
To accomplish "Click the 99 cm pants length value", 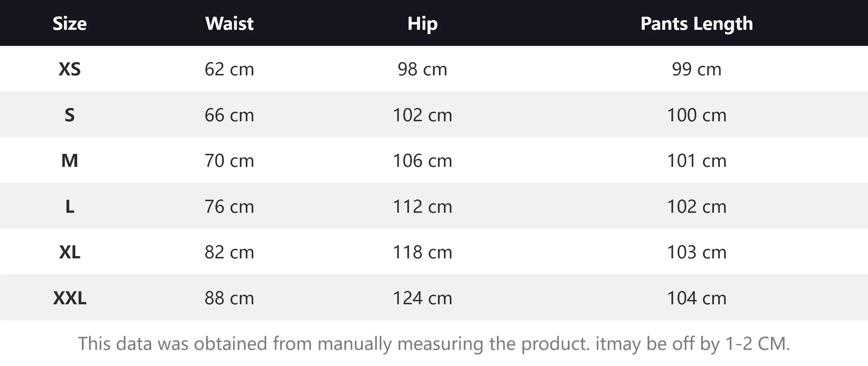I will coord(697,69).
